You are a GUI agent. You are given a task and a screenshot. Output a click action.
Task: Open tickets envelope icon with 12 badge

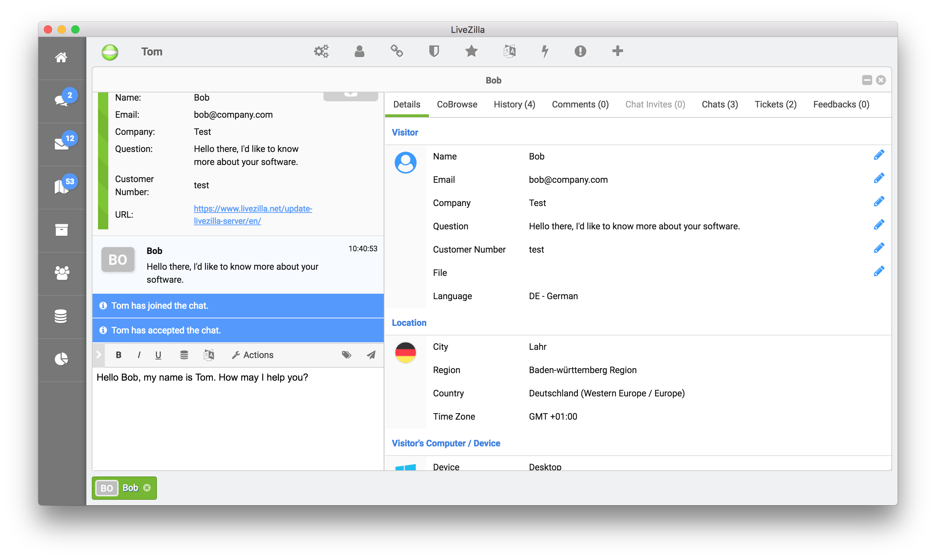tap(62, 144)
